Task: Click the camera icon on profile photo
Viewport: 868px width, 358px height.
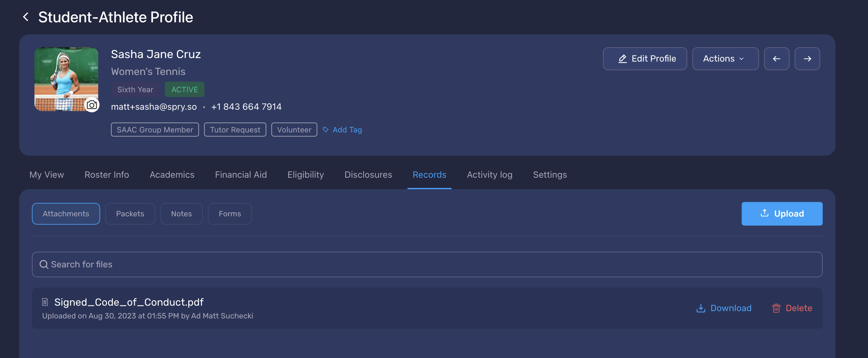Action: pos(92,105)
